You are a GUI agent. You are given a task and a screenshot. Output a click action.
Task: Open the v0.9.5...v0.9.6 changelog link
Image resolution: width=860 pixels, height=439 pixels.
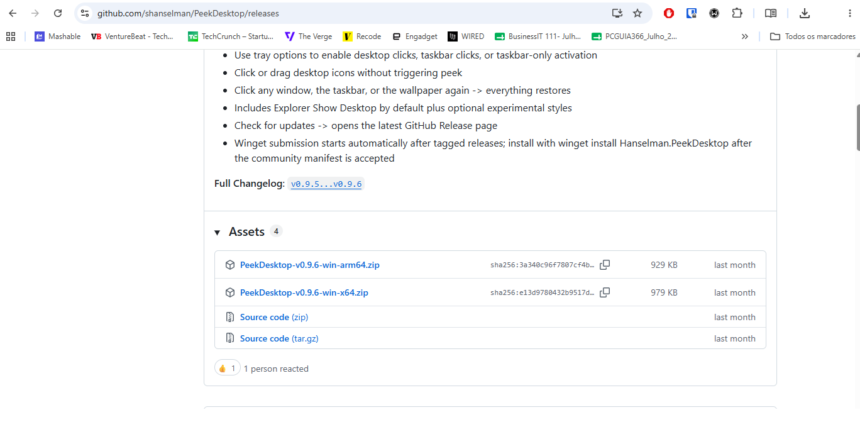coord(326,184)
